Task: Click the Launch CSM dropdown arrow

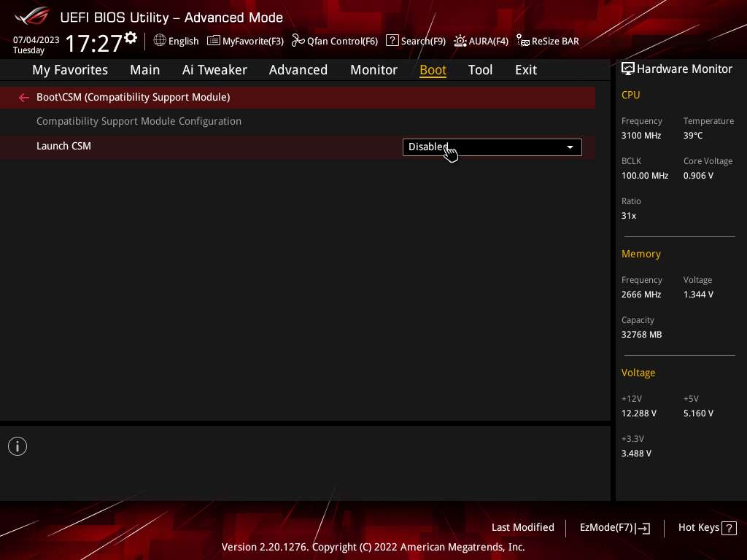Action: pyautogui.click(x=570, y=147)
